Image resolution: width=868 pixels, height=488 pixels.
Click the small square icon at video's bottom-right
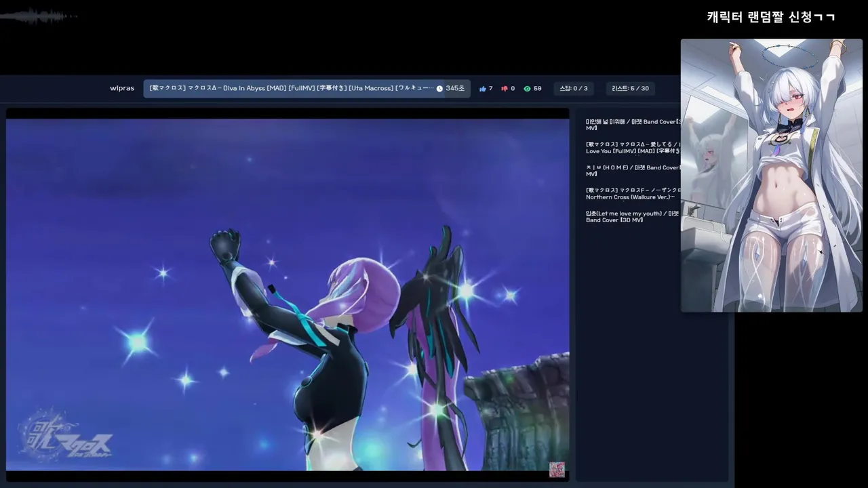click(x=557, y=470)
